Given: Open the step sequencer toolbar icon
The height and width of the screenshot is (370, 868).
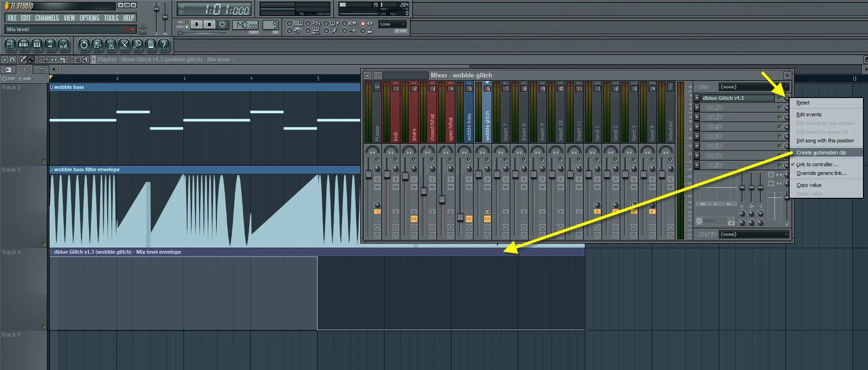Looking at the screenshot, I should click(x=23, y=44).
